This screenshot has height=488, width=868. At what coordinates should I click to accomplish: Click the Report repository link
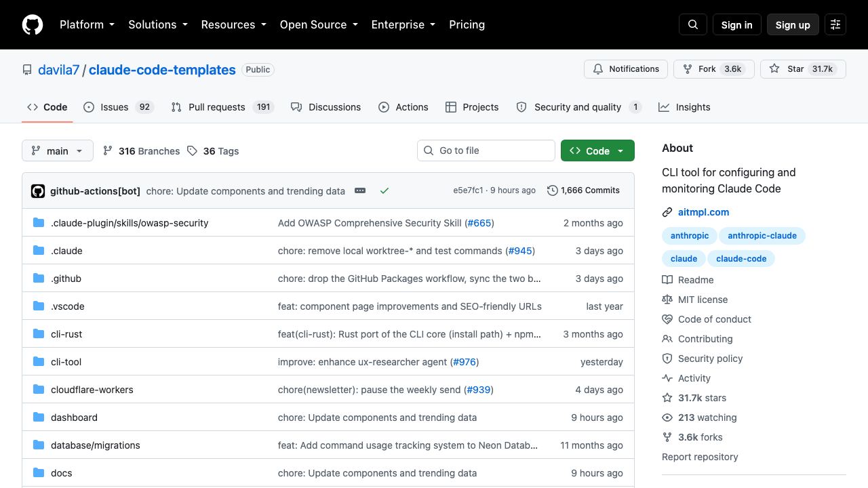700,457
